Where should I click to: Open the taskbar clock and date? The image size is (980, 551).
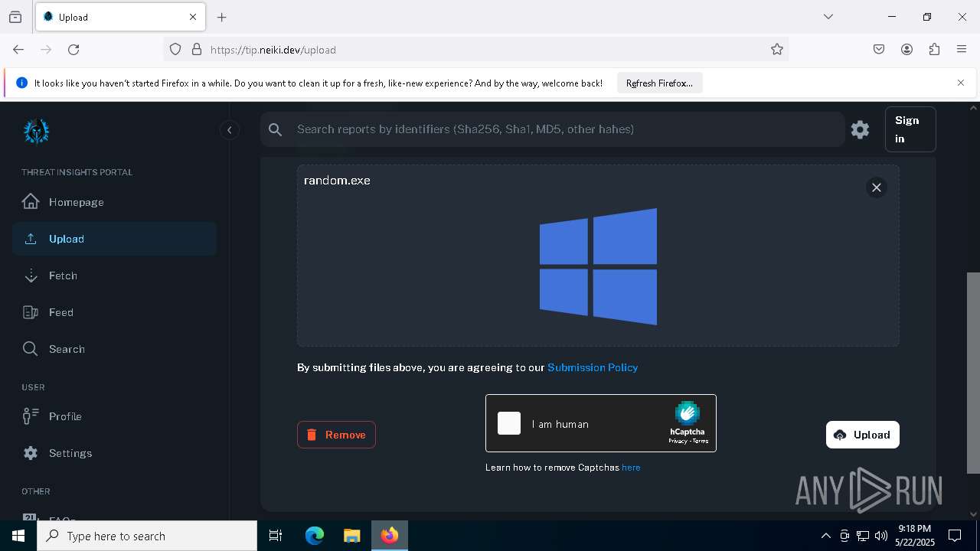click(x=915, y=536)
